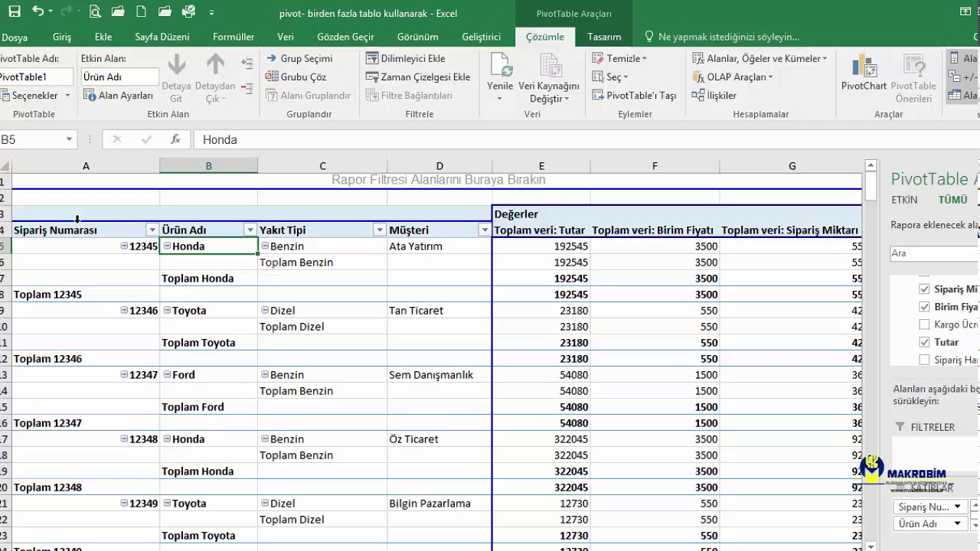This screenshot has width=980, height=551.
Task: Click the insert function fx button
Action: click(x=175, y=139)
